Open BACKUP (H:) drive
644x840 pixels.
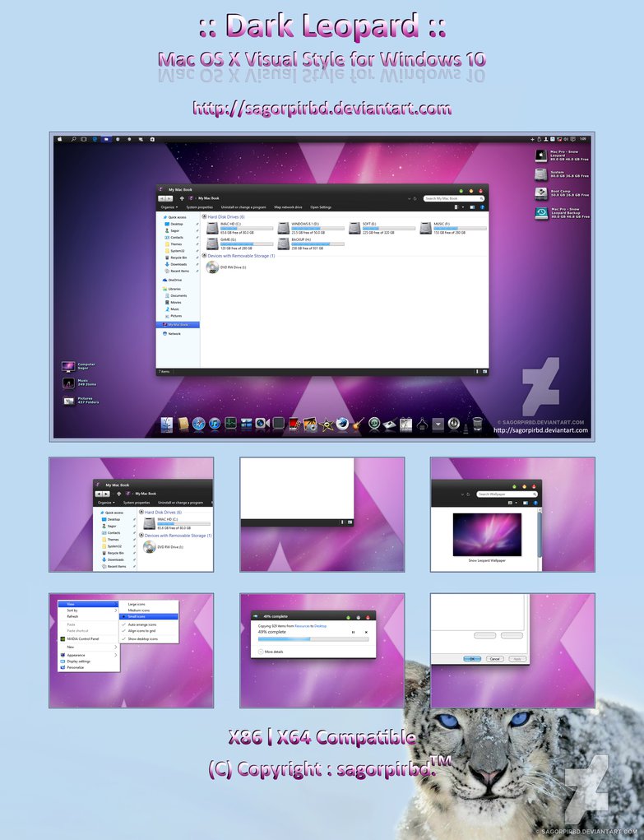click(x=311, y=244)
